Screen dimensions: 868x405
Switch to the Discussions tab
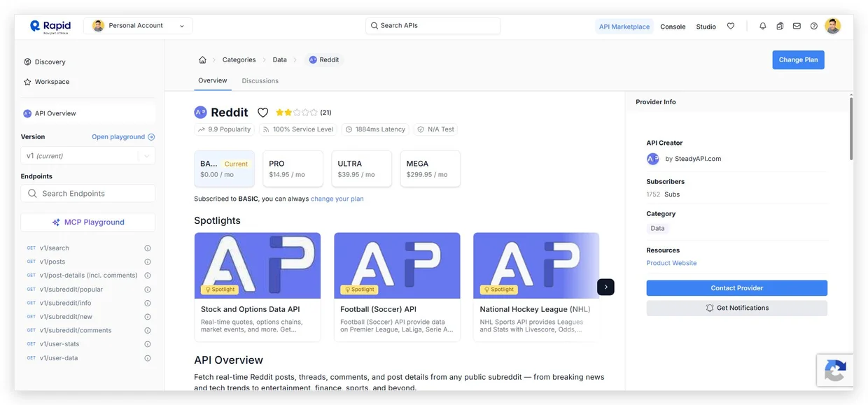coord(260,81)
